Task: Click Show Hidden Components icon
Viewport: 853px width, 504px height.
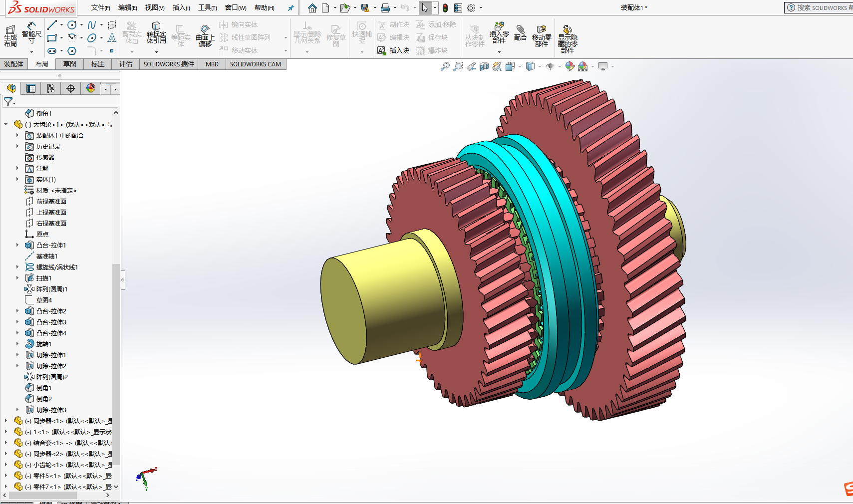Action: [568, 39]
